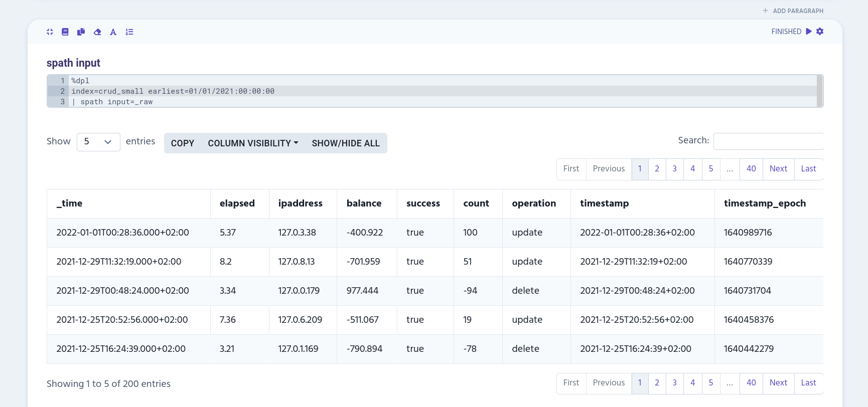Click Previous in the top pagination
This screenshot has height=407, width=868.
609,169
